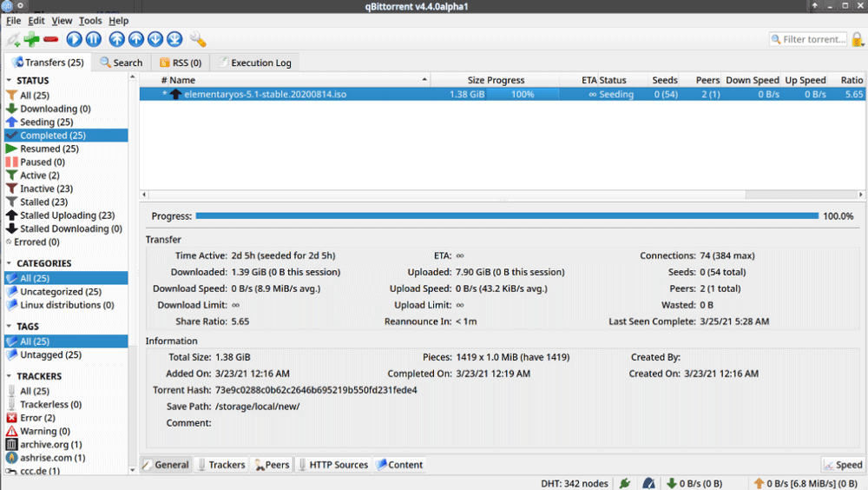Select the elementaryos-5.1-stable.20200814.iso torrent row

coord(502,94)
